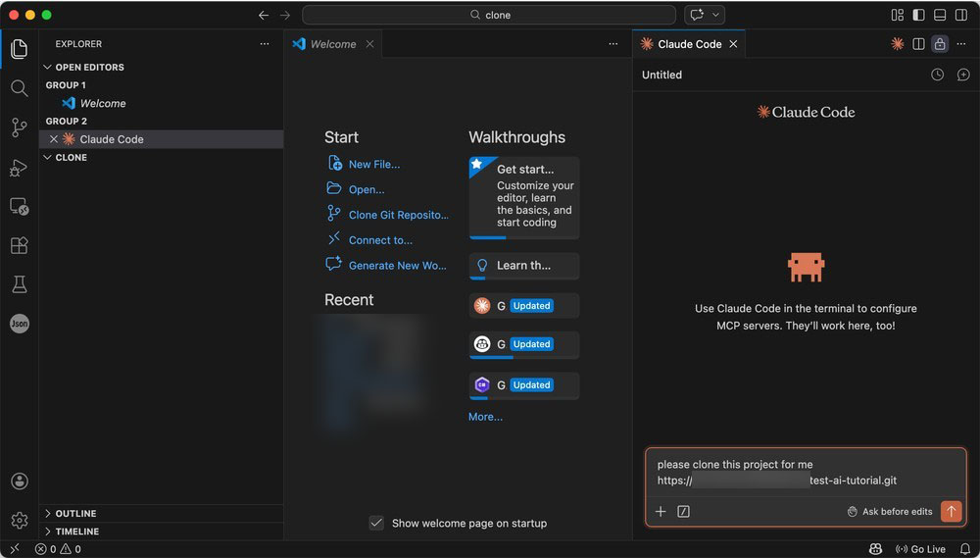Screen dimensions: 980x558
Task: Split the Claude Code editor
Action: 919,44
